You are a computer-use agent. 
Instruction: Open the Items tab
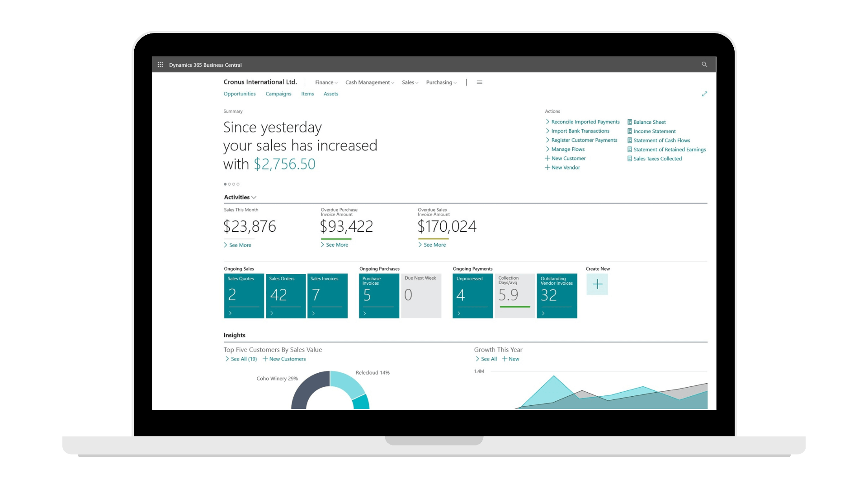pyautogui.click(x=307, y=94)
